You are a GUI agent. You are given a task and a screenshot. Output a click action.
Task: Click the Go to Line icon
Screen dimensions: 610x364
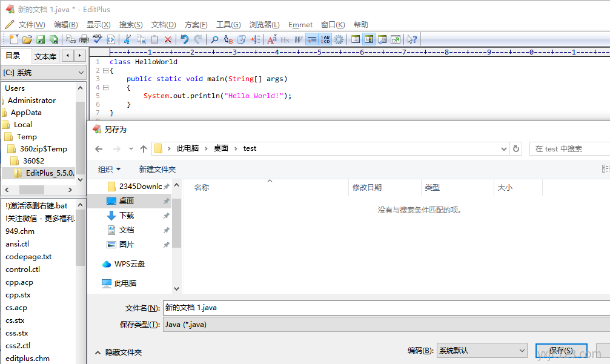pos(255,39)
